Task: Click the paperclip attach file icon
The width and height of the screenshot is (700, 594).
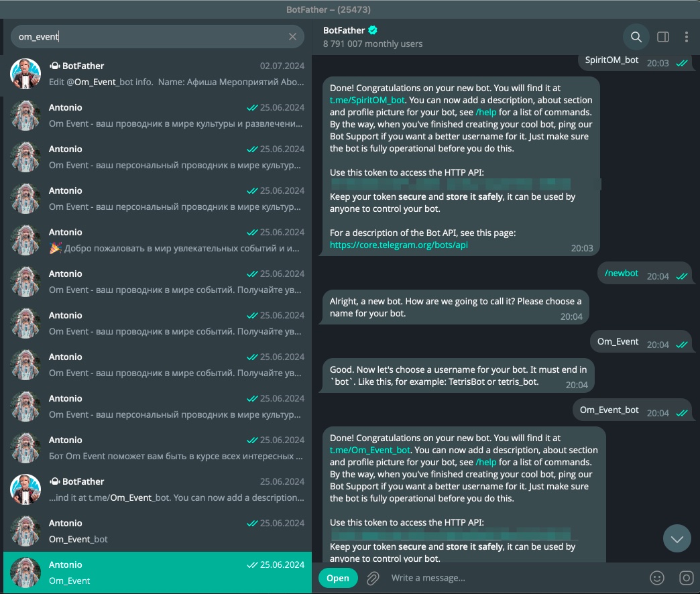Action: [373, 579]
